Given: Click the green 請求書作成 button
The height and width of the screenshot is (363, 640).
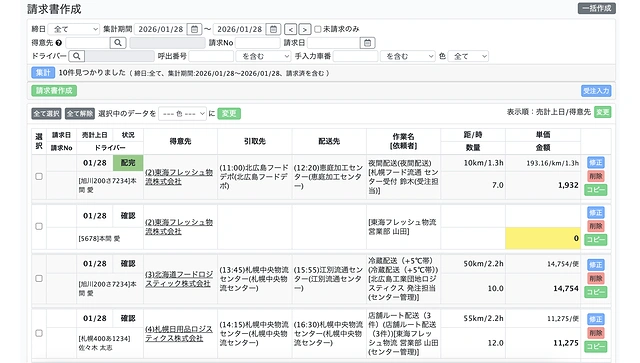Looking at the screenshot, I should [54, 91].
